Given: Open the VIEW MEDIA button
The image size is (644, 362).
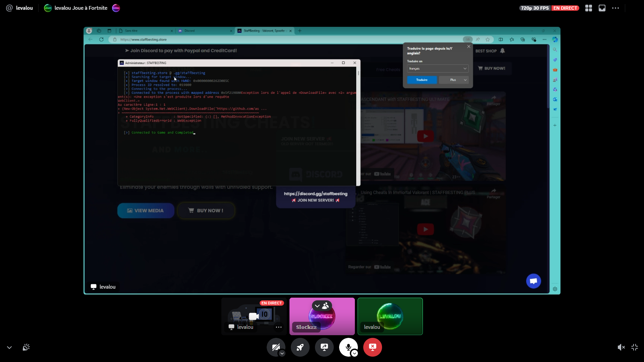Looking at the screenshot, I should 146,210.
